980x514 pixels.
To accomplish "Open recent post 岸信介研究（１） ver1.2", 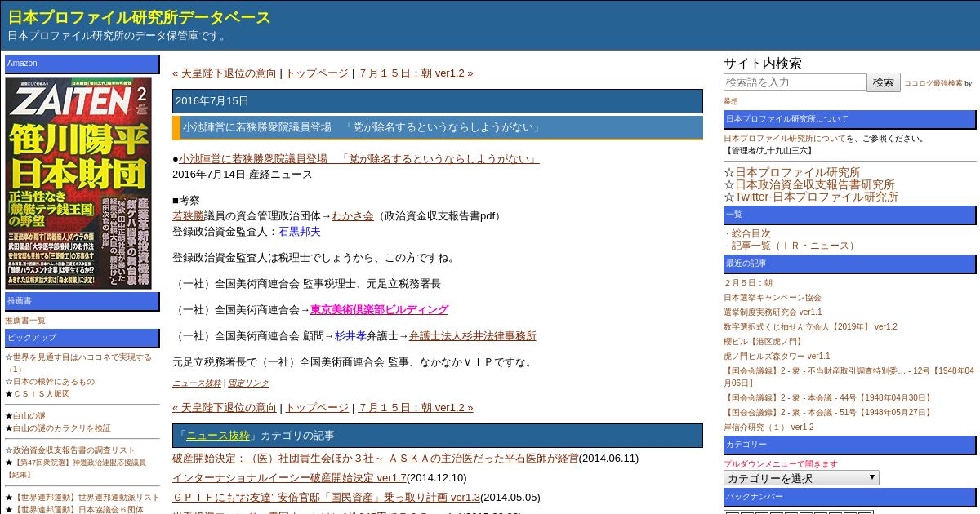I will [768, 428].
